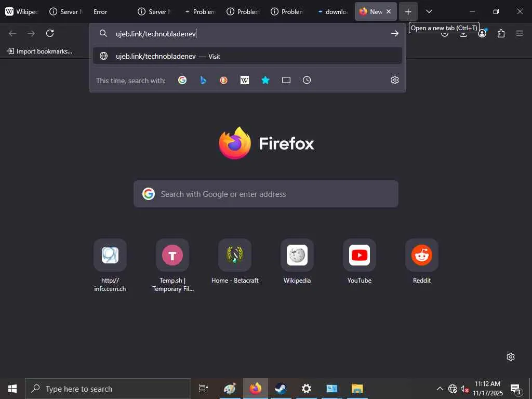Search bookmarks using the star icon
This screenshot has width=532, height=399.
265,80
